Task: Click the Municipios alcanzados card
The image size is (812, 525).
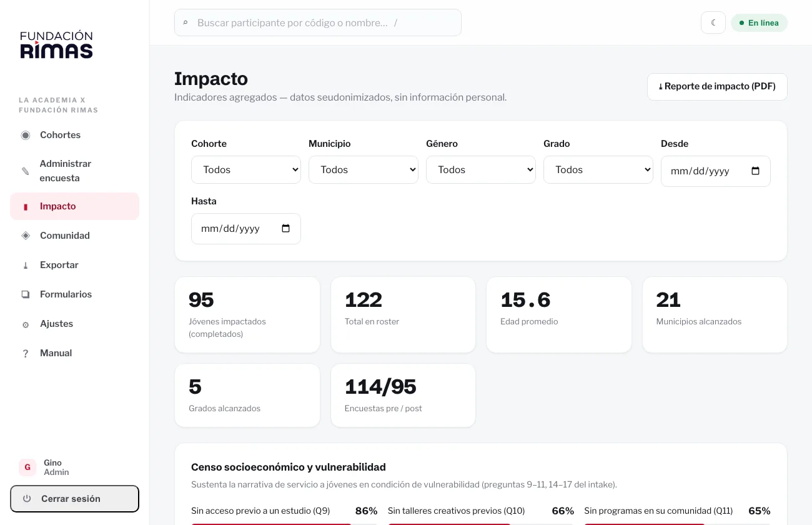Action: pos(715,315)
